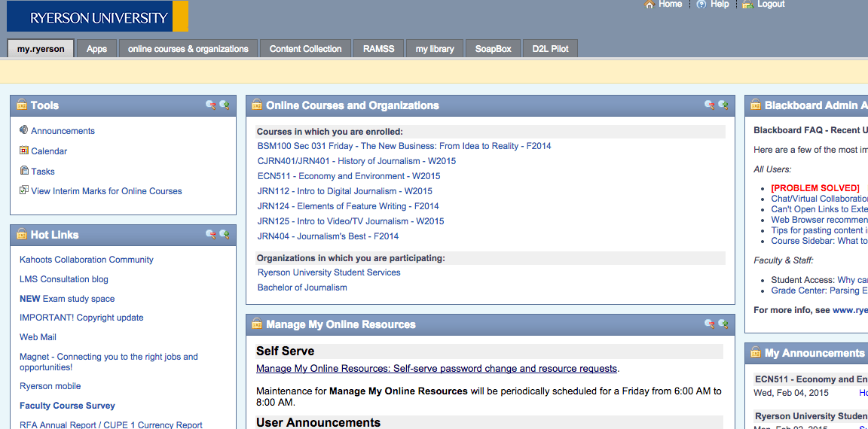Click green plus icon in Manage My Online Resources header
868x429 pixels.
723,324
